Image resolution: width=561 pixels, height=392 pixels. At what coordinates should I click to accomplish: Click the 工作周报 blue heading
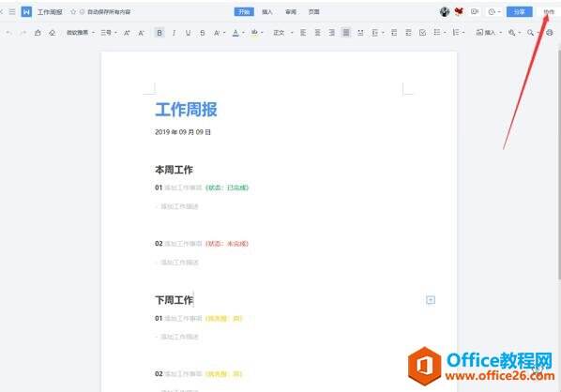(x=186, y=110)
